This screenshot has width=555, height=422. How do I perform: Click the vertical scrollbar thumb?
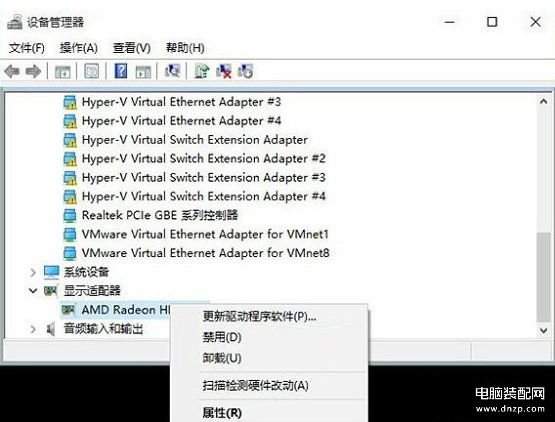(543, 277)
